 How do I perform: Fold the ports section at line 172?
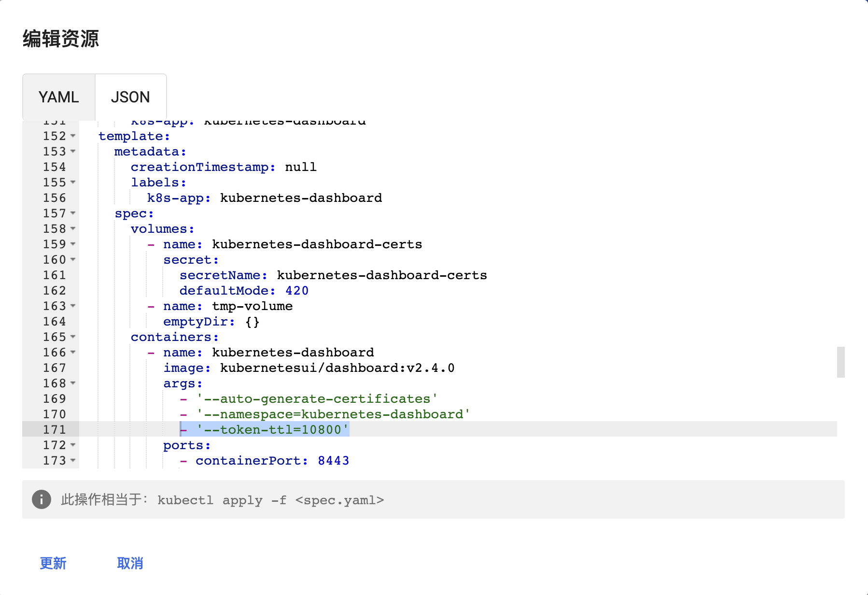[73, 445]
